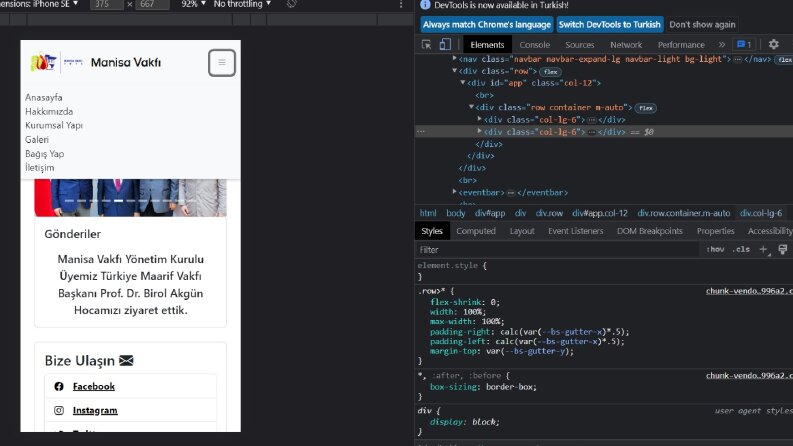Click the new style rule plus icon

(x=763, y=249)
